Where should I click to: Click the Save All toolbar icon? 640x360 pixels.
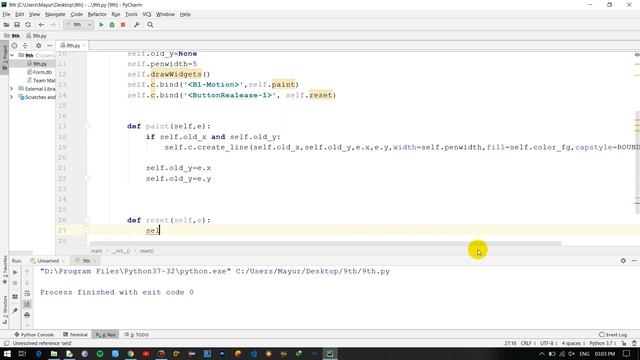click(x=17, y=25)
